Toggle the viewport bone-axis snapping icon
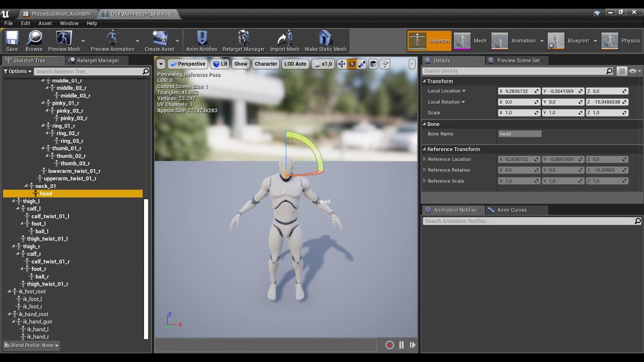The height and width of the screenshot is (362, 644). pyautogui.click(x=385, y=64)
